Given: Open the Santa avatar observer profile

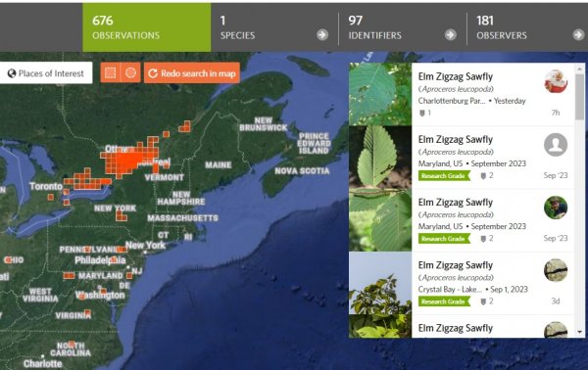Looking at the screenshot, I should click(556, 81).
